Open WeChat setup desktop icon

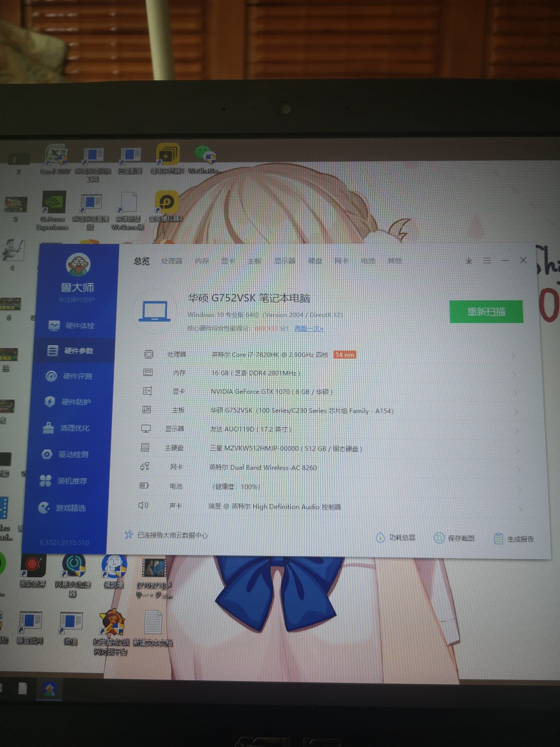[205, 159]
